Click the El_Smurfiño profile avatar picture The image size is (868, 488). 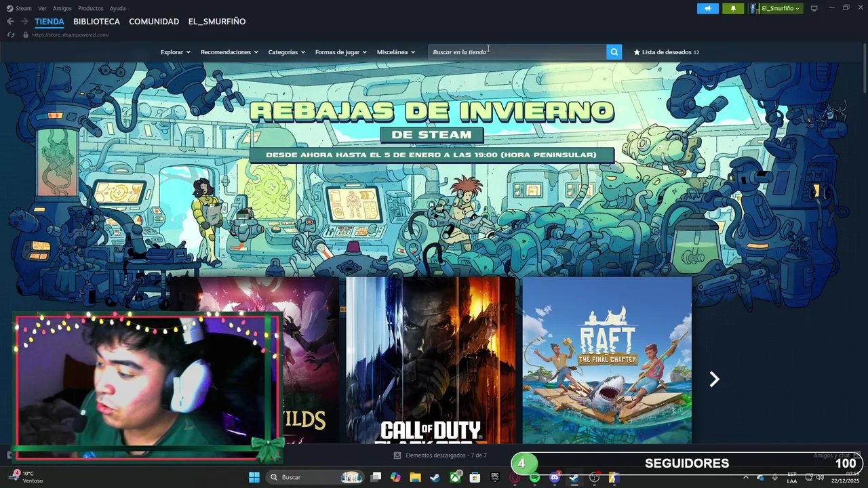pyautogui.click(x=754, y=9)
